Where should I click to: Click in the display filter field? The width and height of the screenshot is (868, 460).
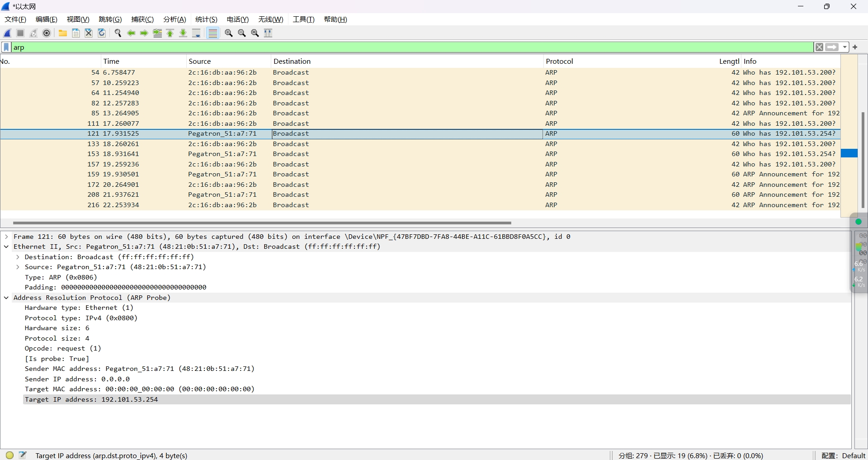411,47
